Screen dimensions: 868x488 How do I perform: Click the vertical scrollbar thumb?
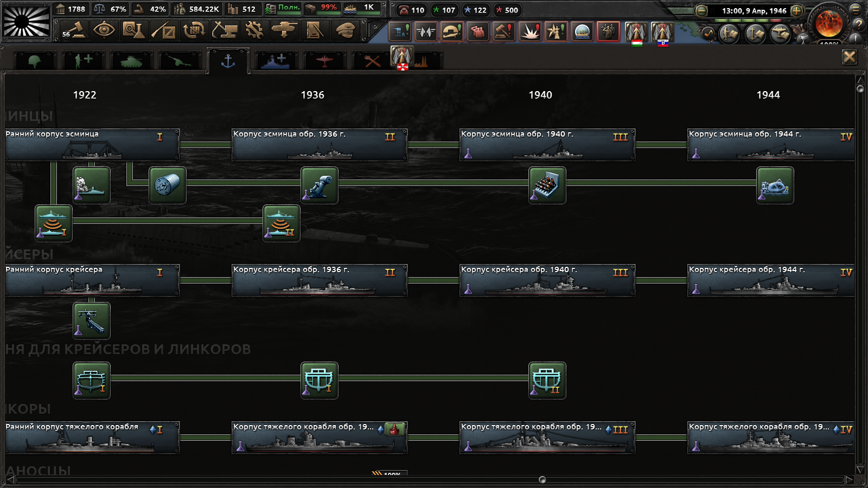[860, 89]
